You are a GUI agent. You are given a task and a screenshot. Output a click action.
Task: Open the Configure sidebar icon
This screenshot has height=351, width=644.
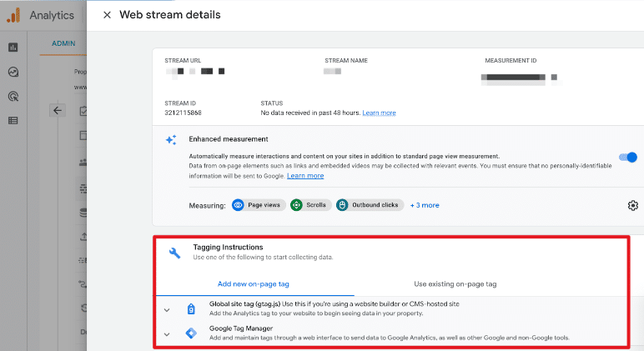13,120
